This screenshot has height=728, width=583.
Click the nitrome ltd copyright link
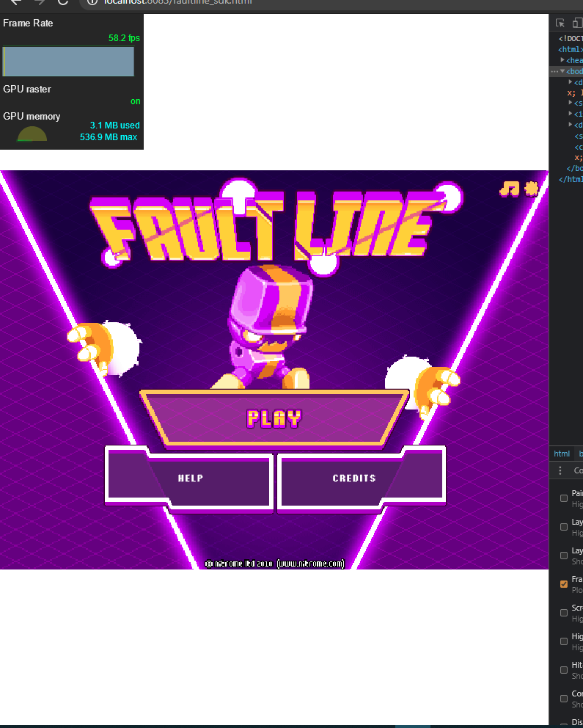(274, 564)
